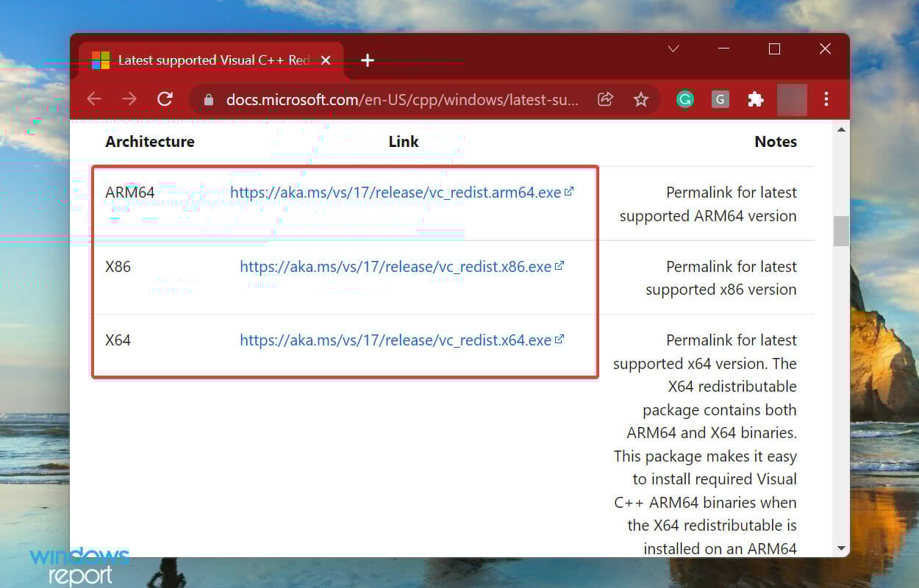Click the ARM64 architecture cell
Viewport: 919px width, 588px height.
point(130,193)
